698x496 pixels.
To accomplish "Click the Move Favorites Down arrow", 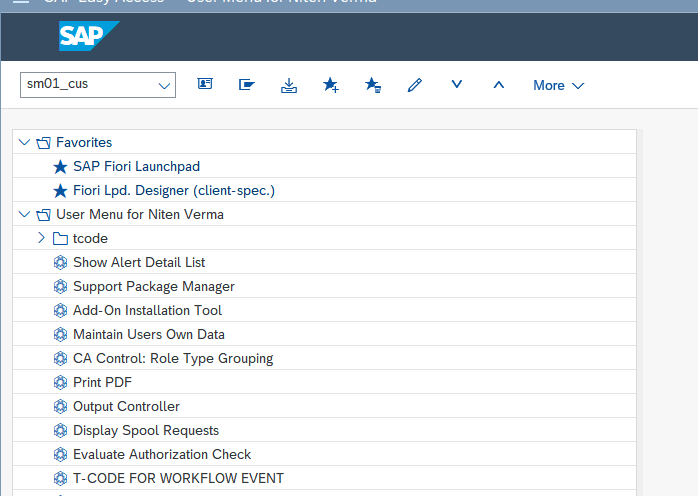I will [457, 85].
